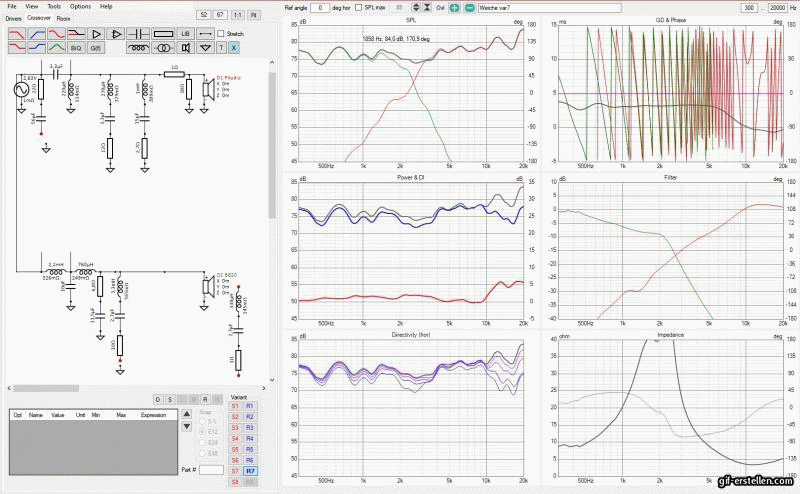Click the green plus overlay button
The width and height of the screenshot is (800, 494).
[454, 7]
